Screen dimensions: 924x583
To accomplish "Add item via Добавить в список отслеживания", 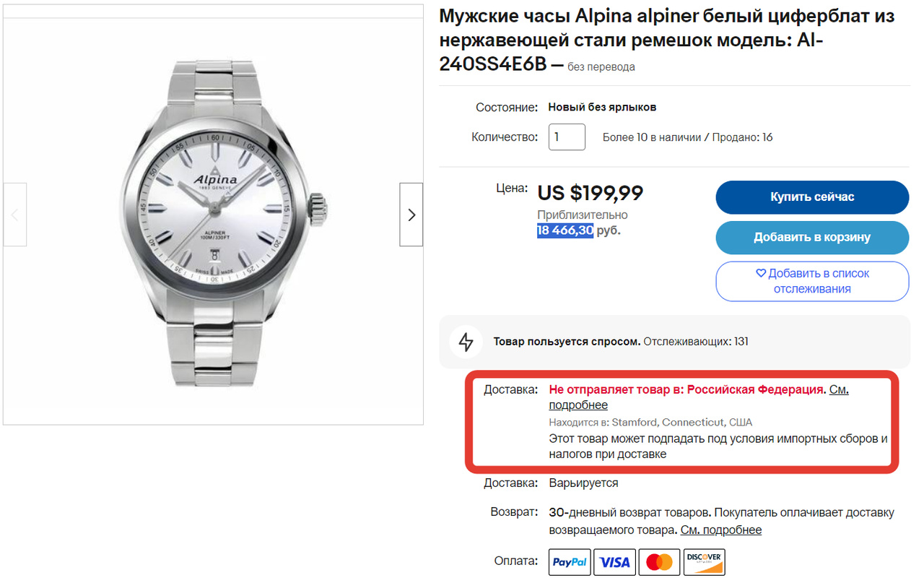I will [x=812, y=281].
